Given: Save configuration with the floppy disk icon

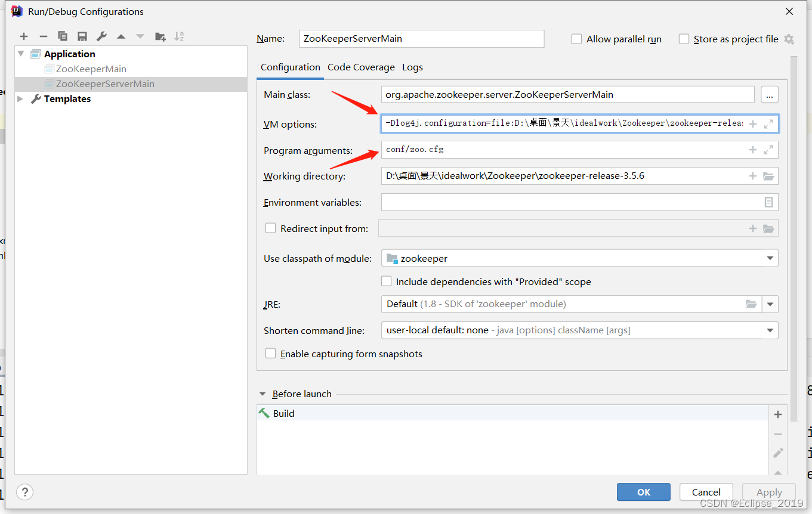Looking at the screenshot, I should click(82, 37).
